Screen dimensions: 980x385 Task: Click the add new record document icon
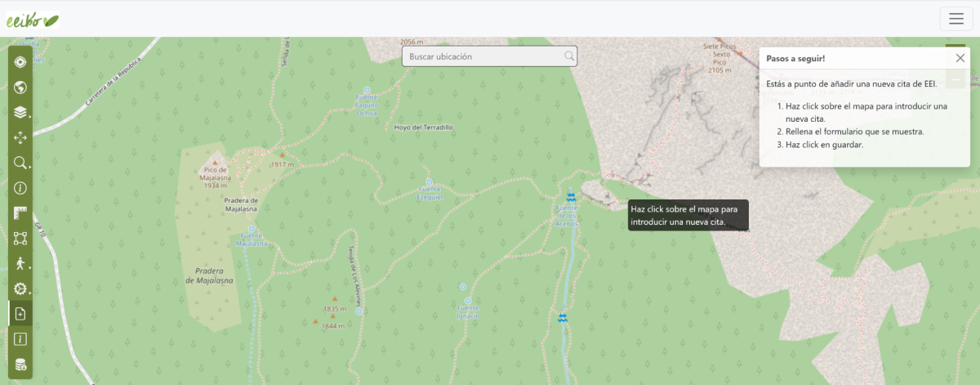pos(20,313)
